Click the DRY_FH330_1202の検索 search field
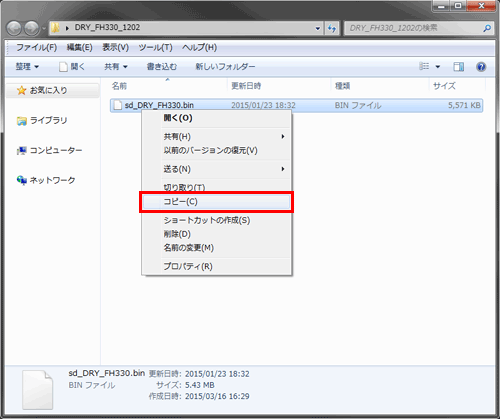 pyautogui.click(x=414, y=28)
